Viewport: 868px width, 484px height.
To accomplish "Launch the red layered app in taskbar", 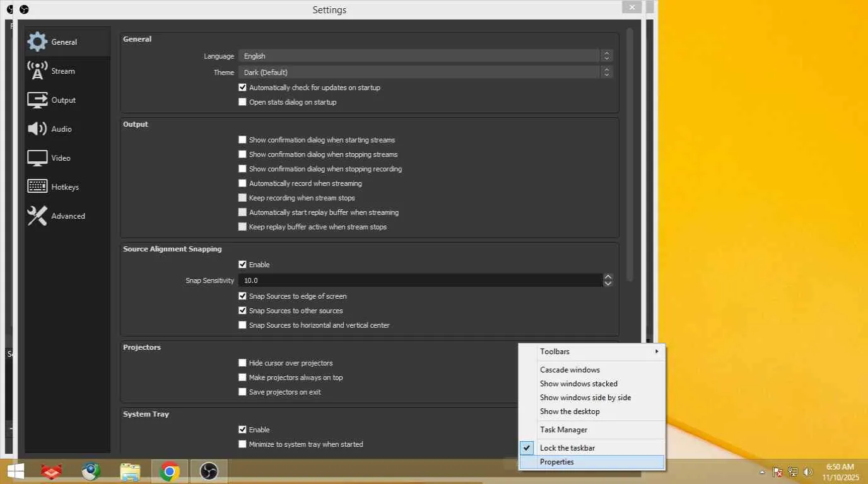I will [x=52, y=471].
